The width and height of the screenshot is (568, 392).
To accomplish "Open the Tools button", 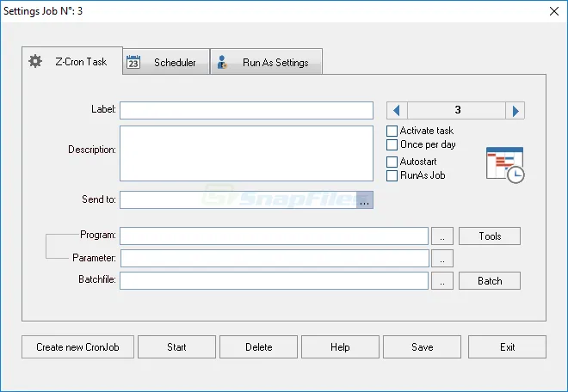I will [490, 236].
